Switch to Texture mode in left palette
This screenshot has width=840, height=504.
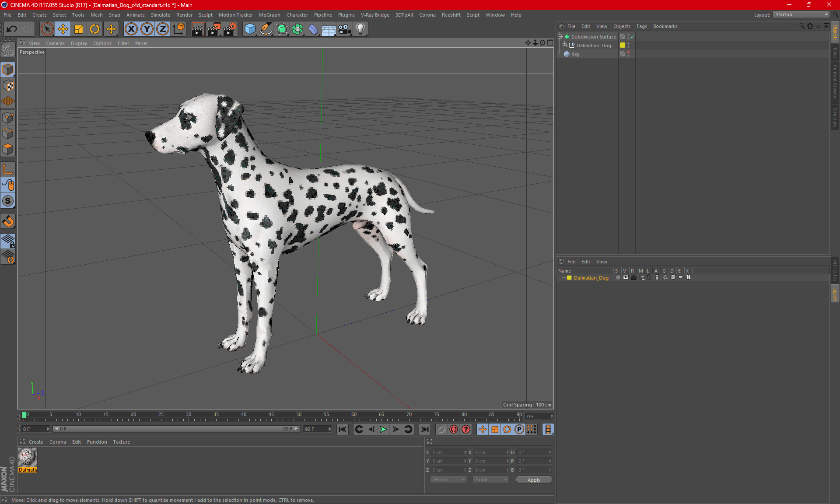pyautogui.click(x=8, y=86)
